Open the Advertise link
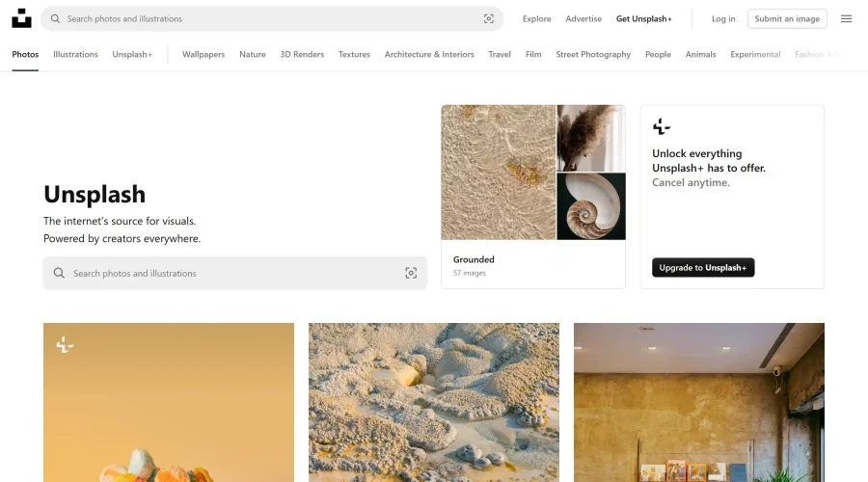Image resolution: width=868 pixels, height=482 pixels. tap(583, 19)
